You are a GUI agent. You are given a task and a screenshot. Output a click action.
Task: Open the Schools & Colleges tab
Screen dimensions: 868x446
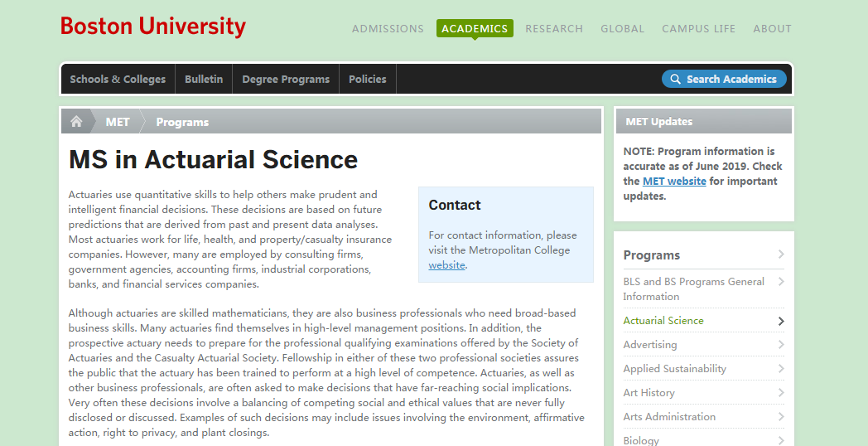tap(118, 80)
